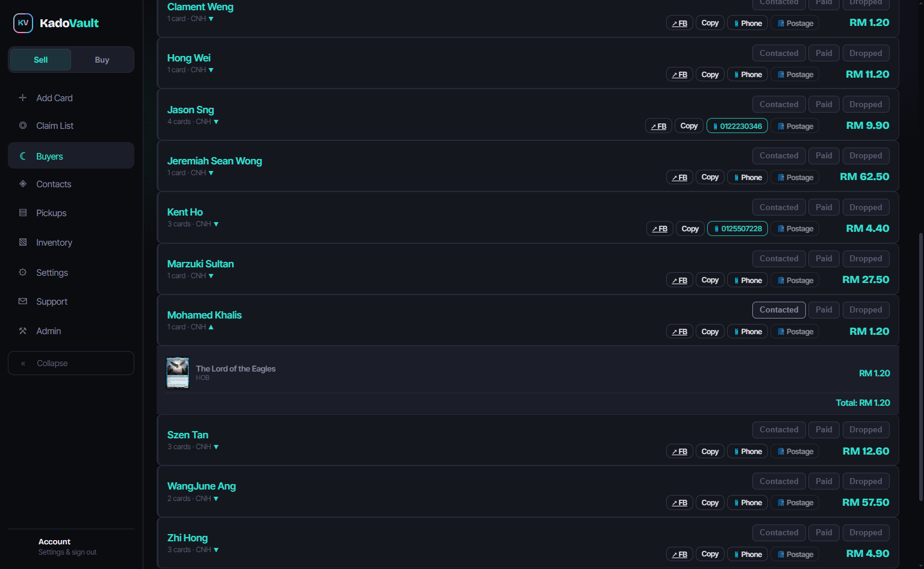Click Postage button for Clament Weng

(x=795, y=23)
